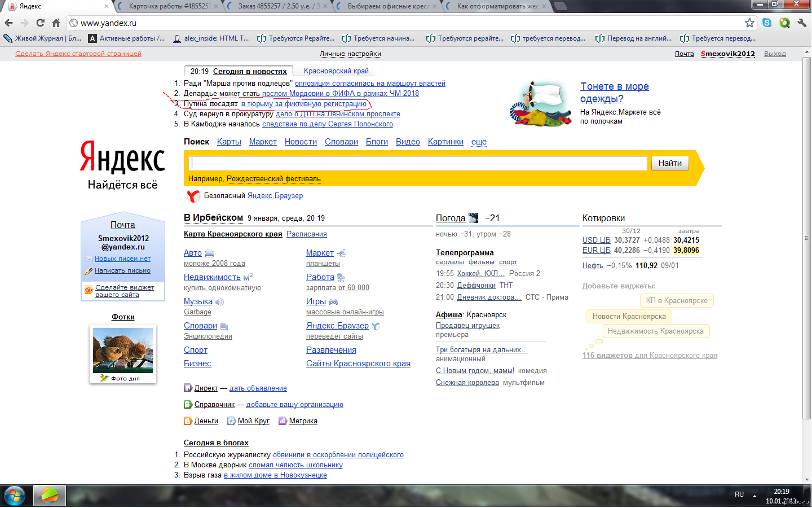Switch to the Выбираем офисные кресла tab
This screenshot has height=508, width=812.
(388, 6)
